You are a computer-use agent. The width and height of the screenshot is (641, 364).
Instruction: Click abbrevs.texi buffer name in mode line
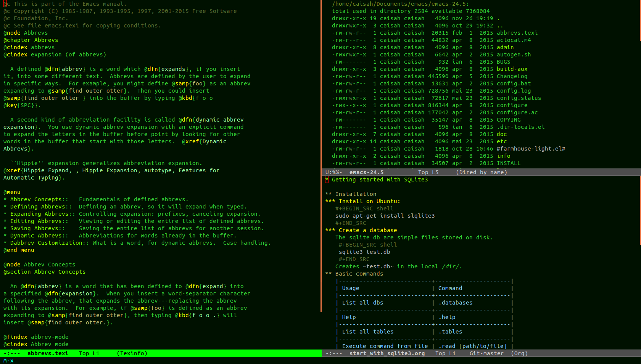click(48, 353)
